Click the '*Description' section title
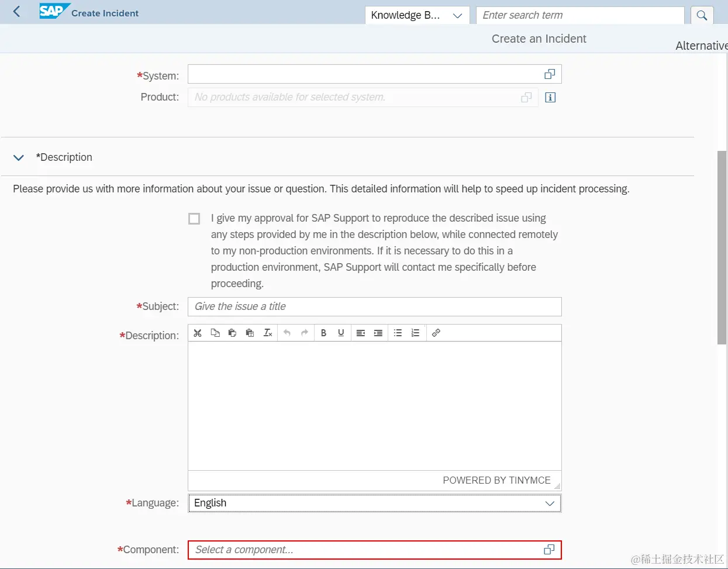The width and height of the screenshot is (728, 569). click(x=64, y=157)
